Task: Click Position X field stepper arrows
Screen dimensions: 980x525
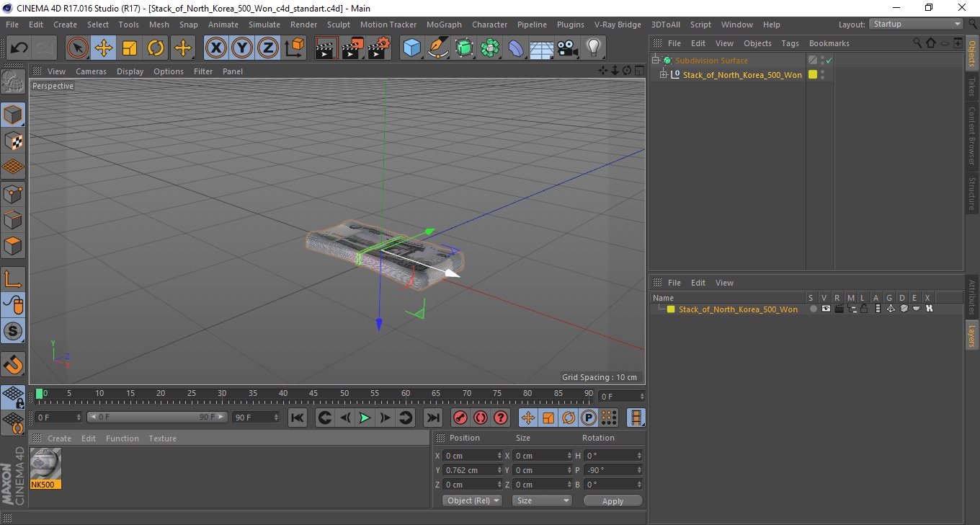Action: tap(499, 456)
